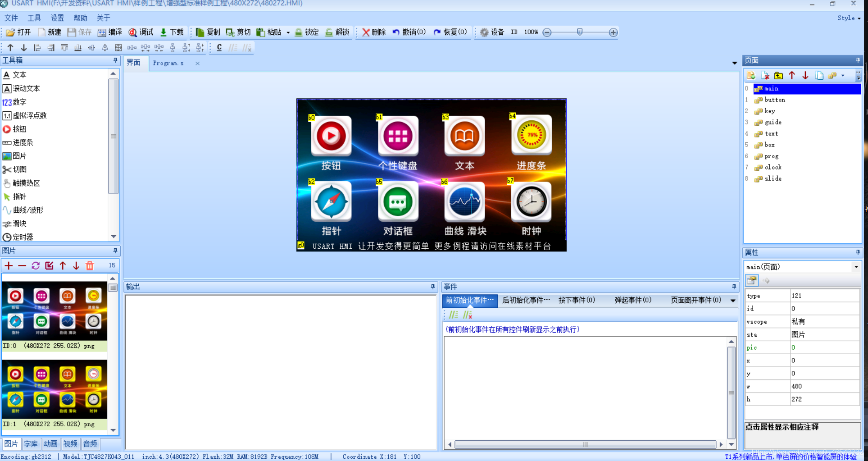Click the 打开 (Open) toolbar button
The width and height of the screenshot is (868, 461).
tap(18, 32)
